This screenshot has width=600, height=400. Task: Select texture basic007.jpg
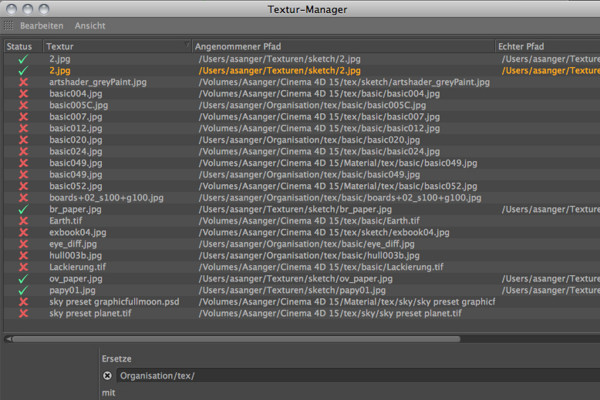click(75, 117)
